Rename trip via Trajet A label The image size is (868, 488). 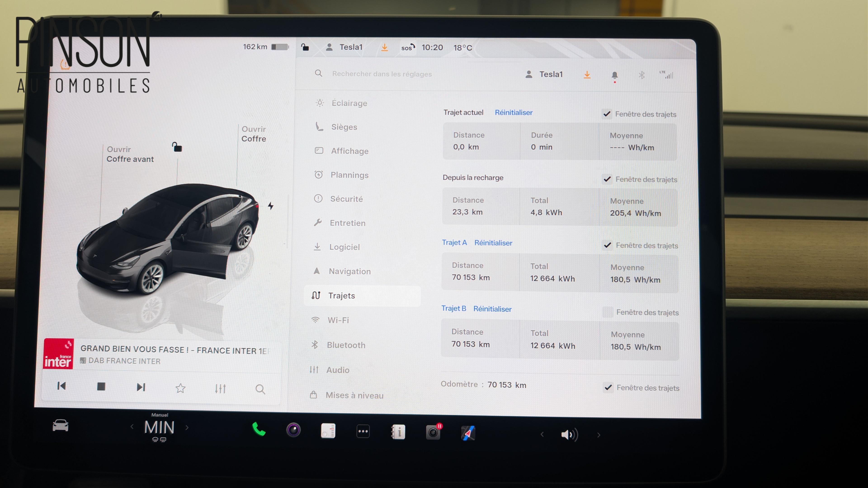454,242
